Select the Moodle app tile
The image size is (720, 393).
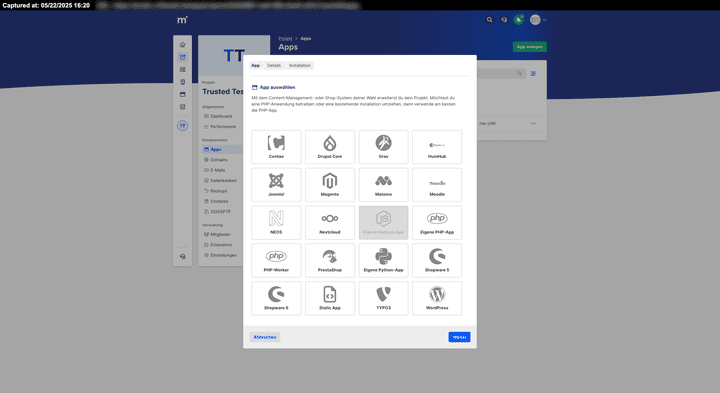(x=437, y=185)
